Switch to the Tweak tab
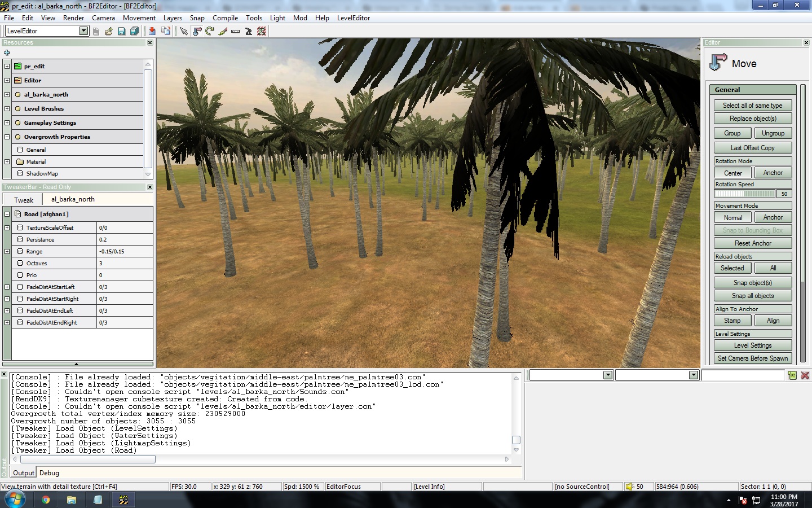The height and width of the screenshot is (508, 812). [x=23, y=200]
